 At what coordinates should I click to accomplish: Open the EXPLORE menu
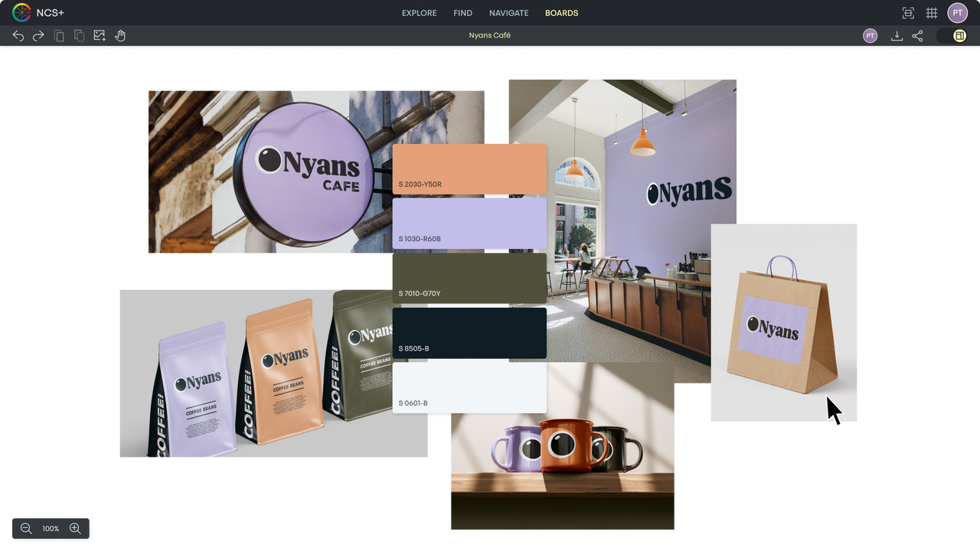click(419, 12)
